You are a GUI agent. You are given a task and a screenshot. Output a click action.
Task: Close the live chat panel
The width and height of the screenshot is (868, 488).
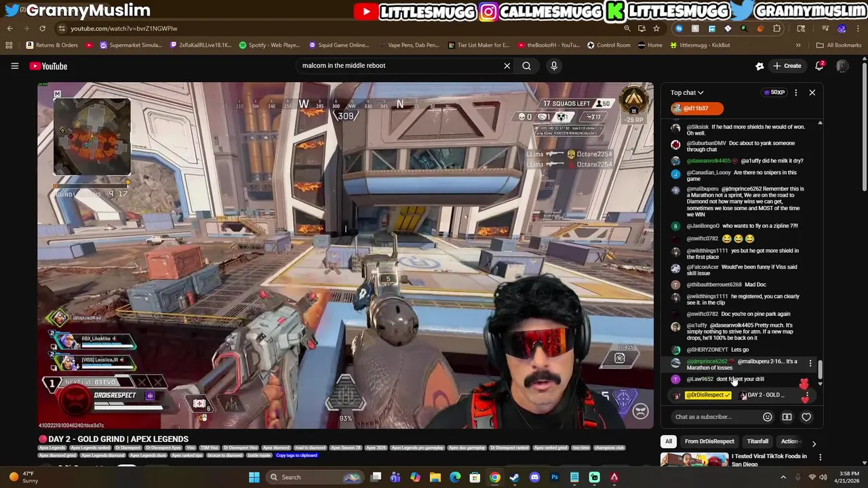[812, 93]
